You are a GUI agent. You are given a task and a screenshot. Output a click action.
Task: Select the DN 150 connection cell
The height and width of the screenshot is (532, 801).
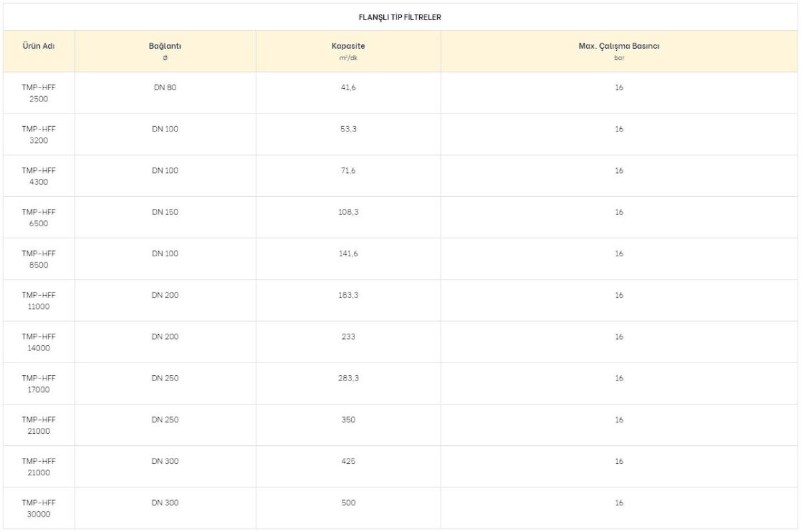[165, 218]
